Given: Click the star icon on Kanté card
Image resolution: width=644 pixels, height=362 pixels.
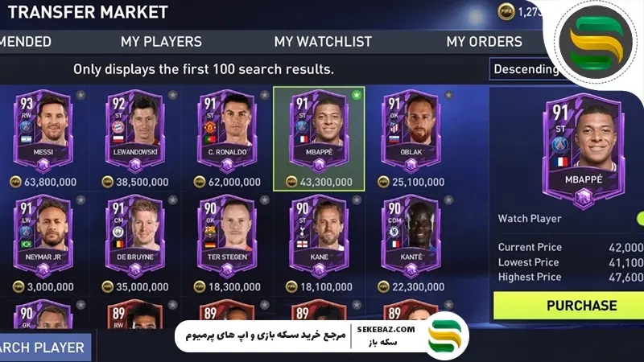Looking at the screenshot, I should pyautogui.click(x=448, y=200).
